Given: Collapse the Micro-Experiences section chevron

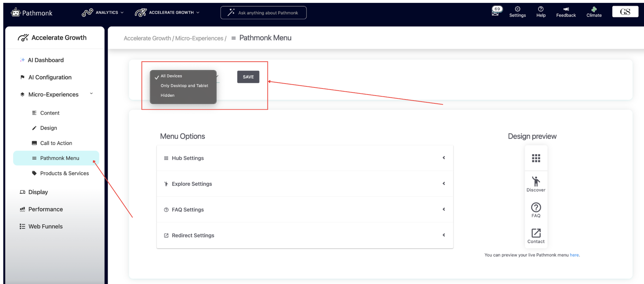Looking at the screenshot, I should (x=91, y=94).
